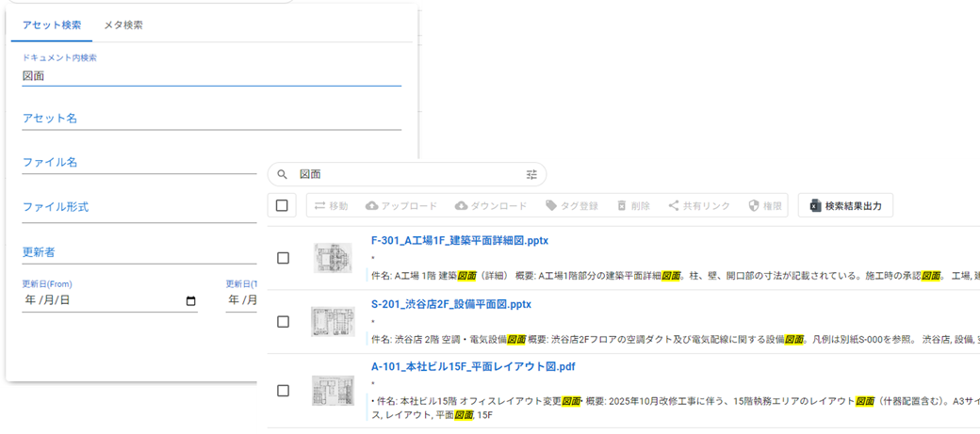Screen dimensions: 980x434
Task: Switch to the メタ検索 tab
Action: click(123, 24)
